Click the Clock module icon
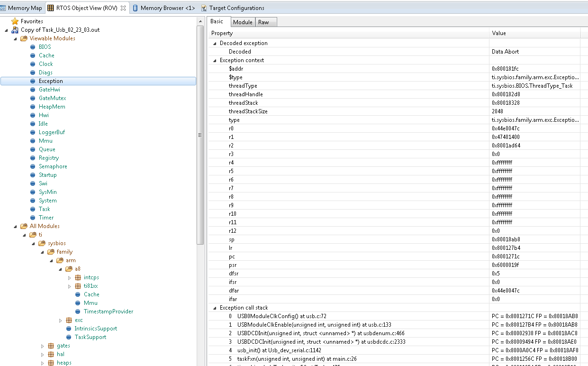Screen dimensions: 588x366 [33, 64]
